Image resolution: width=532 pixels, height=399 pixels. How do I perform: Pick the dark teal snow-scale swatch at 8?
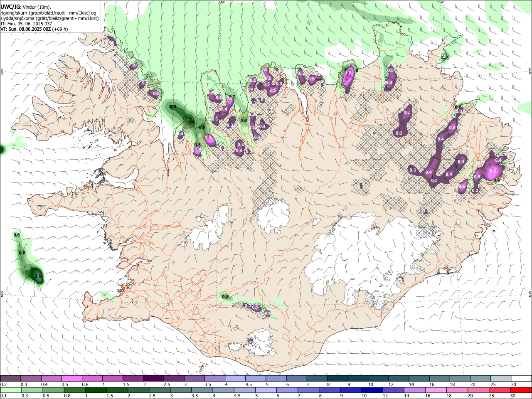point(337,378)
